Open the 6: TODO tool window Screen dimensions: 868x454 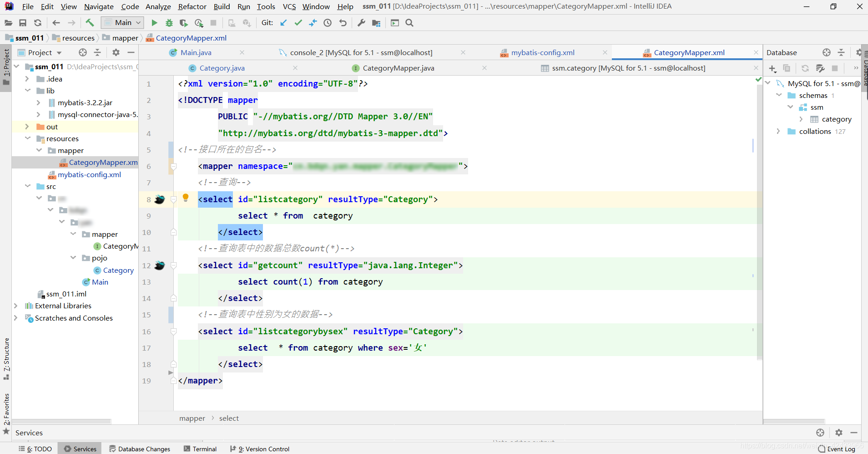[x=35, y=449]
